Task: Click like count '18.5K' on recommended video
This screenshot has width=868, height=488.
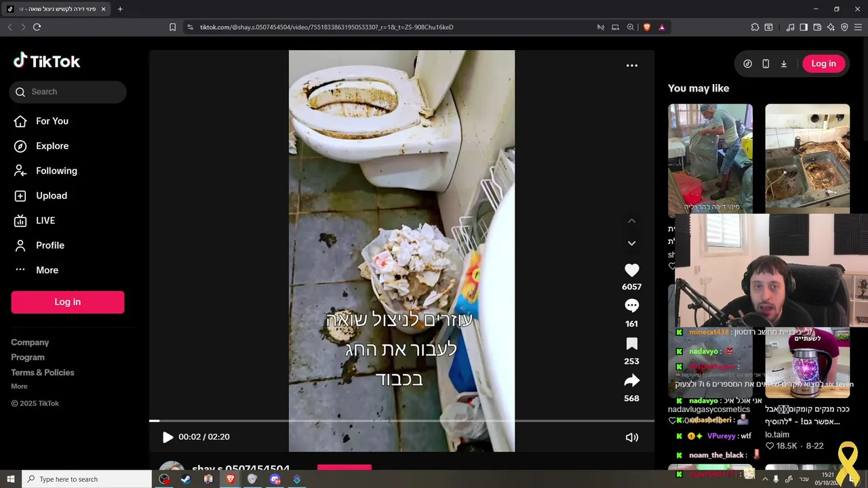Action: click(787, 446)
